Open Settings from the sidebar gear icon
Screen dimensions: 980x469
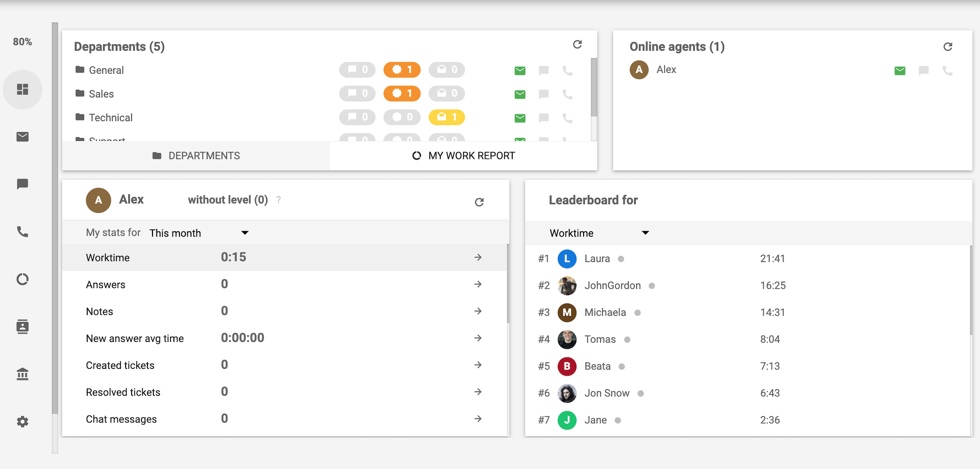(x=23, y=421)
